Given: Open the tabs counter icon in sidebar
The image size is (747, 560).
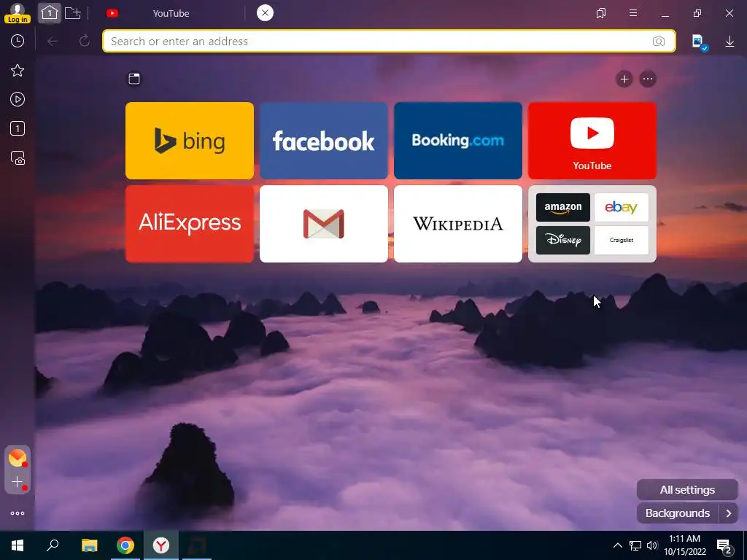Looking at the screenshot, I should click(18, 128).
